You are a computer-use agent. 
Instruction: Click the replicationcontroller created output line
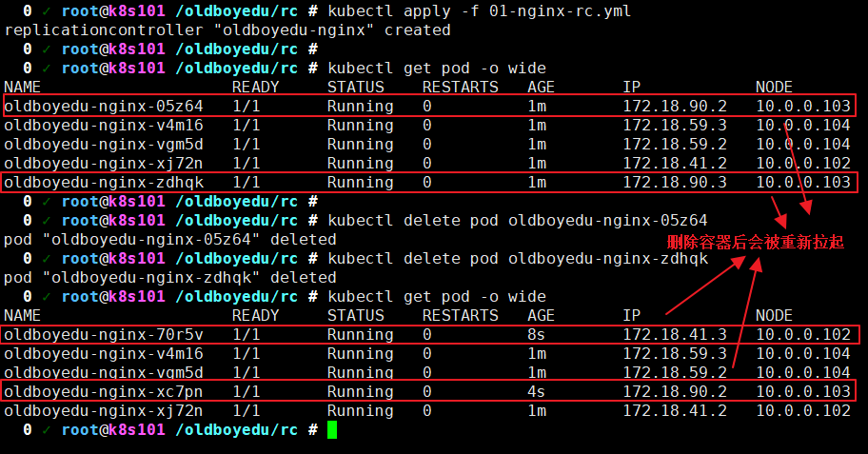point(227,30)
